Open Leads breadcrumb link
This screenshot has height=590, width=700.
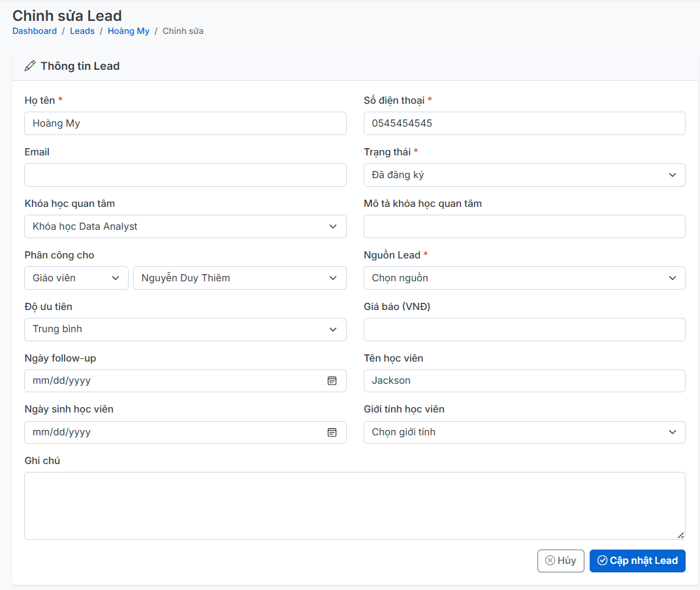point(82,31)
